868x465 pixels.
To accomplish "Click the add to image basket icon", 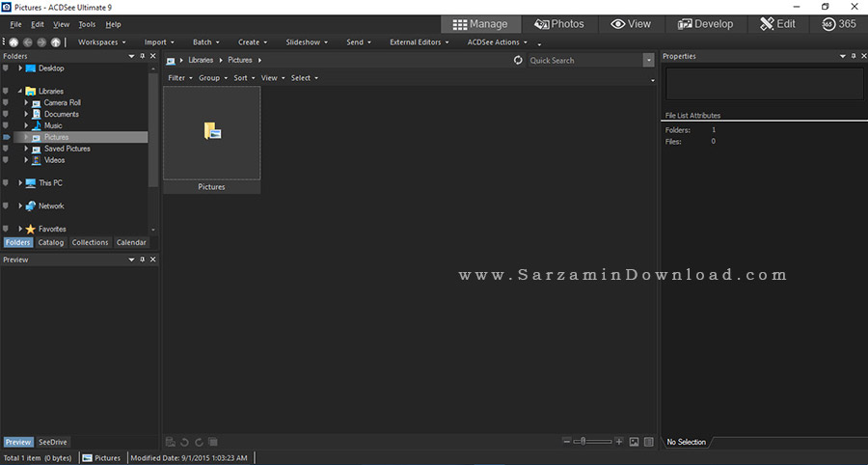I will (x=171, y=442).
